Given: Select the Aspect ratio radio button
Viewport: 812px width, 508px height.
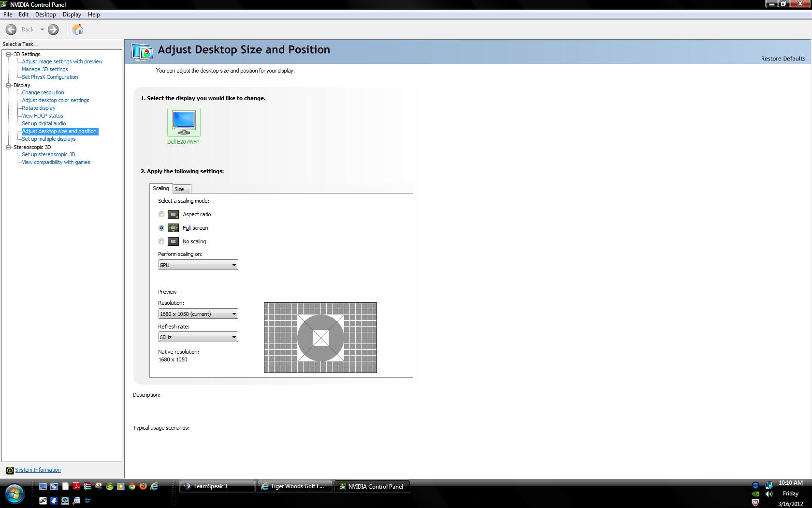Looking at the screenshot, I should [161, 214].
